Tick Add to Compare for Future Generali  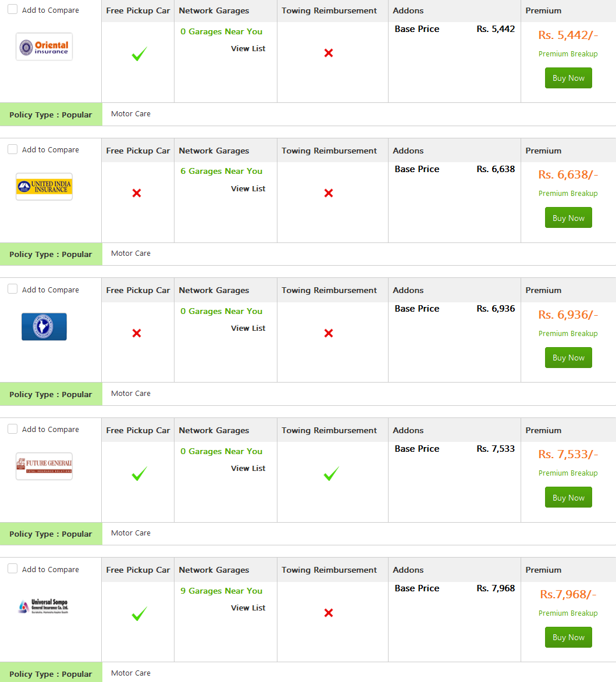pyautogui.click(x=13, y=429)
